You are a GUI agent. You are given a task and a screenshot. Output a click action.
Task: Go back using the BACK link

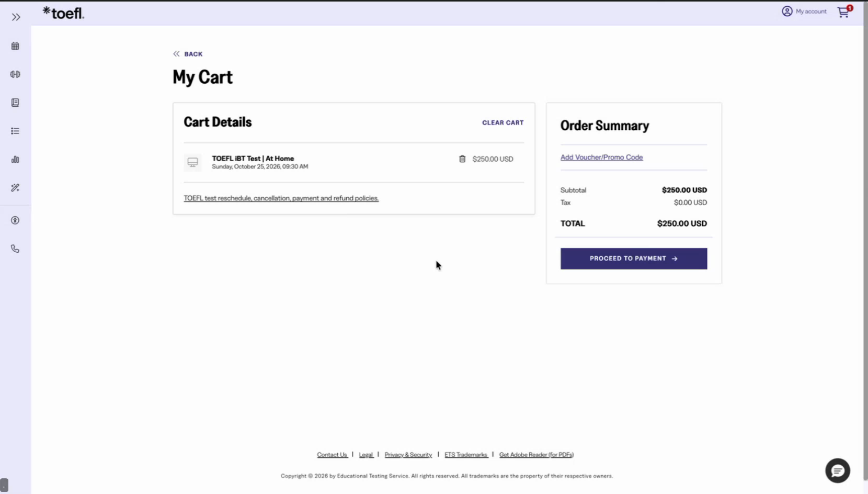188,54
